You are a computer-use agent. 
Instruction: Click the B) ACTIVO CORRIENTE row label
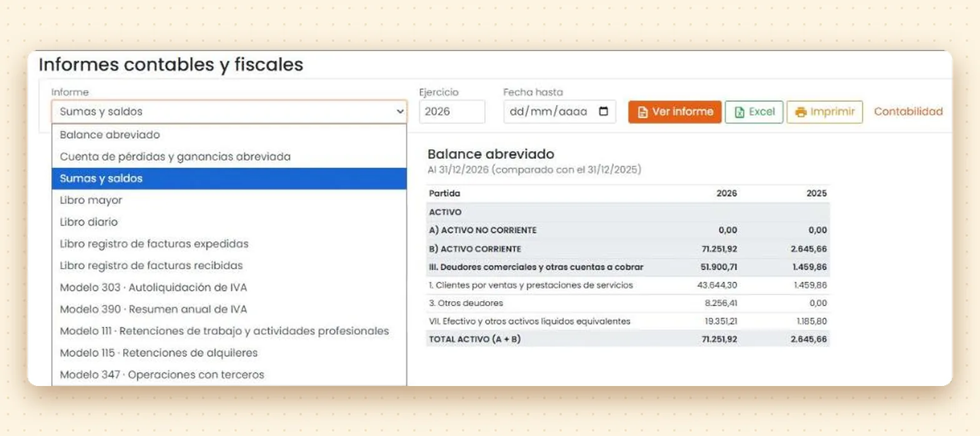(x=474, y=249)
